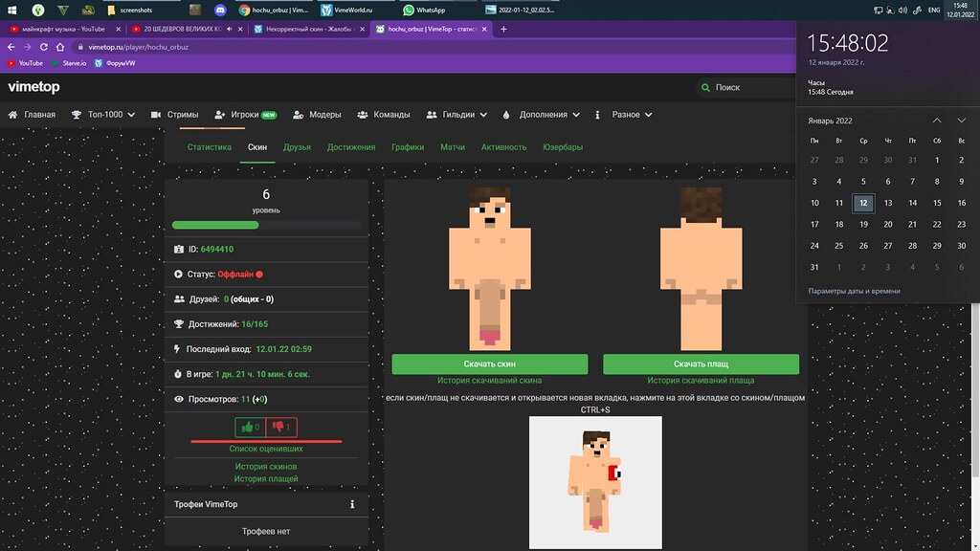Click the Скачать скин button
Screen dimensions: 980x551
489,364
